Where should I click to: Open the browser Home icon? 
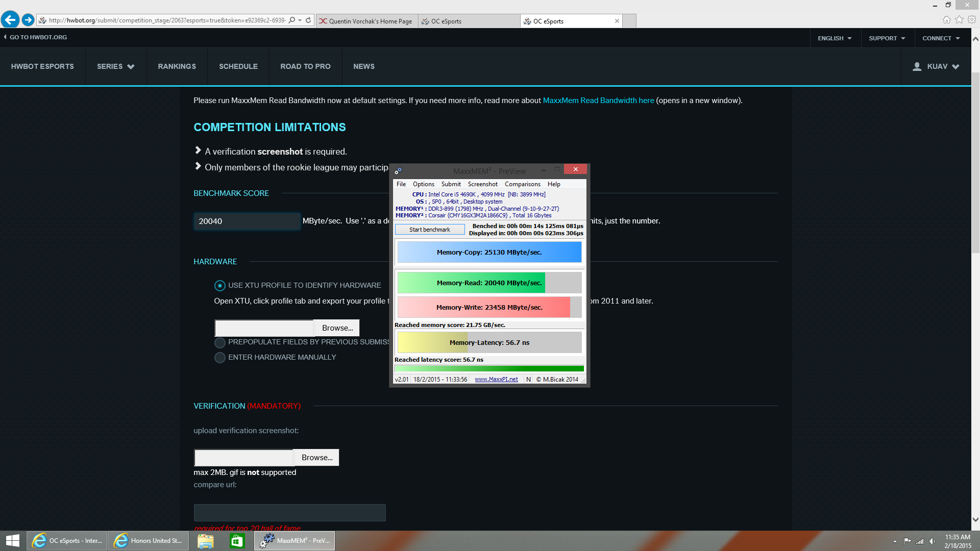click(947, 19)
